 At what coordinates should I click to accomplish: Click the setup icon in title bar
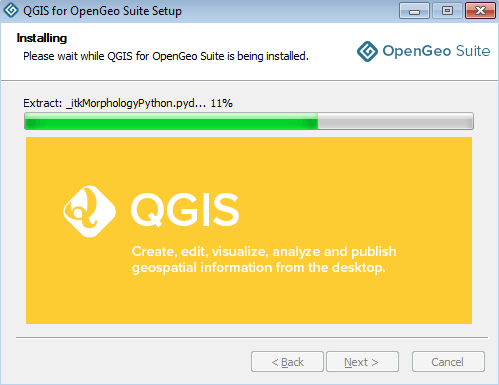[11, 10]
